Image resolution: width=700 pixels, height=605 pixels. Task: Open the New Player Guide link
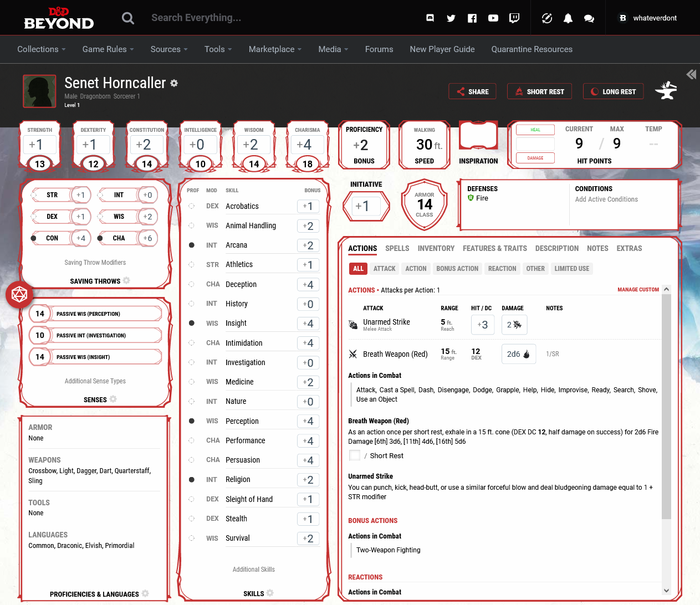[x=442, y=49]
